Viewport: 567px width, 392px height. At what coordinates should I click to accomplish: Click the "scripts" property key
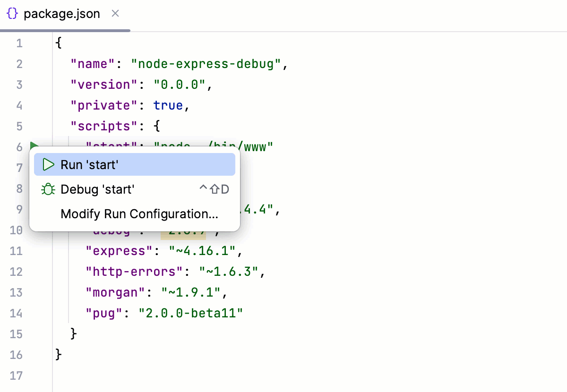[104, 126]
